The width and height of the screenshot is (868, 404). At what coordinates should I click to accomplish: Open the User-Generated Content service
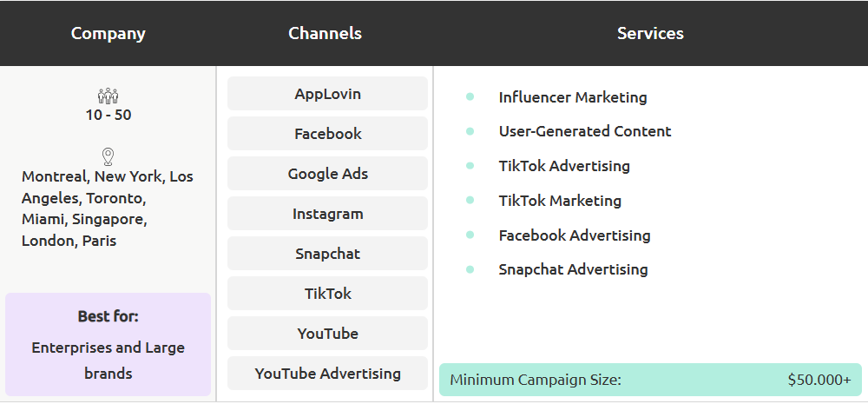pos(584,131)
